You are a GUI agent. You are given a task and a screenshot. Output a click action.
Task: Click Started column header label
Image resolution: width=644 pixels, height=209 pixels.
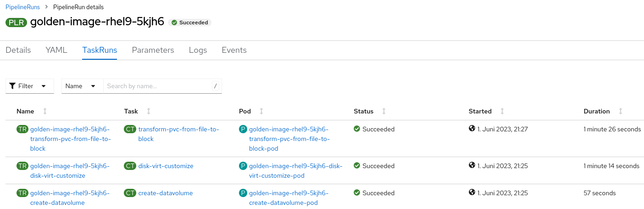click(480, 111)
